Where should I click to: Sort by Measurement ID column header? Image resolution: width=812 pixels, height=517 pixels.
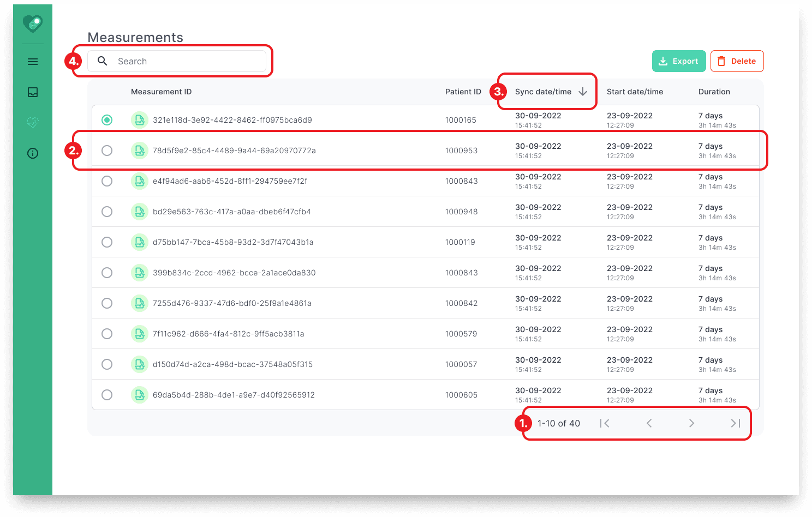[162, 92]
